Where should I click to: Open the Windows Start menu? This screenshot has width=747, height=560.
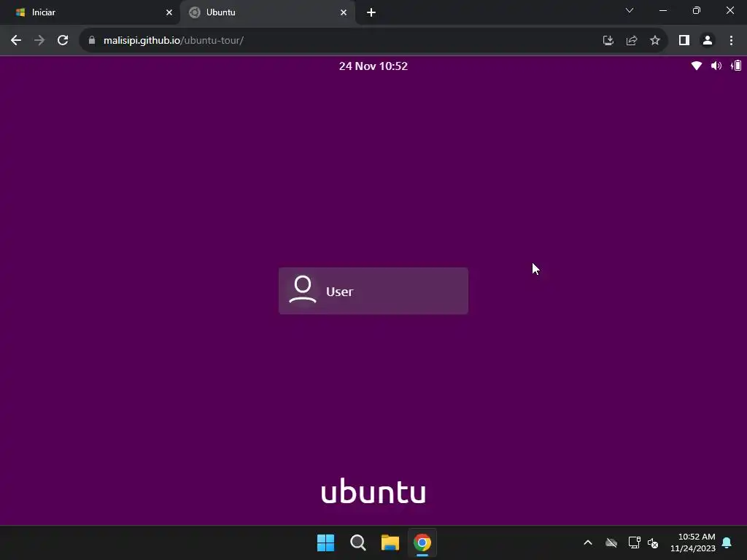(326, 542)
